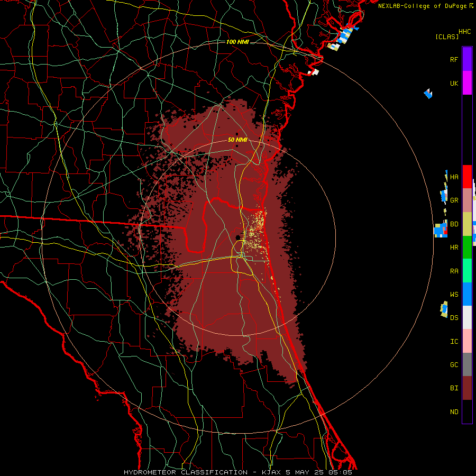The width and height of the screenshot is (476, 476).
Task: Click the "RF" legend label text
Action: pyautogui.click(x=454, y=59)
